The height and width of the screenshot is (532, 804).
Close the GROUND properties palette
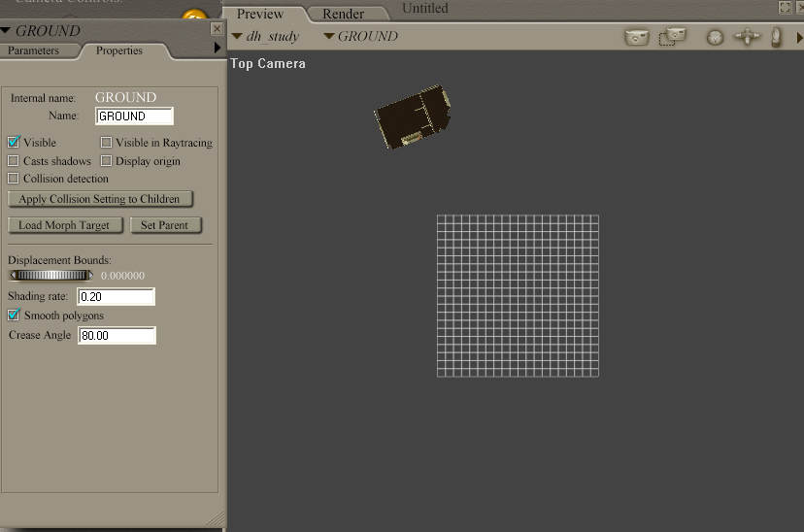[217, 29]
